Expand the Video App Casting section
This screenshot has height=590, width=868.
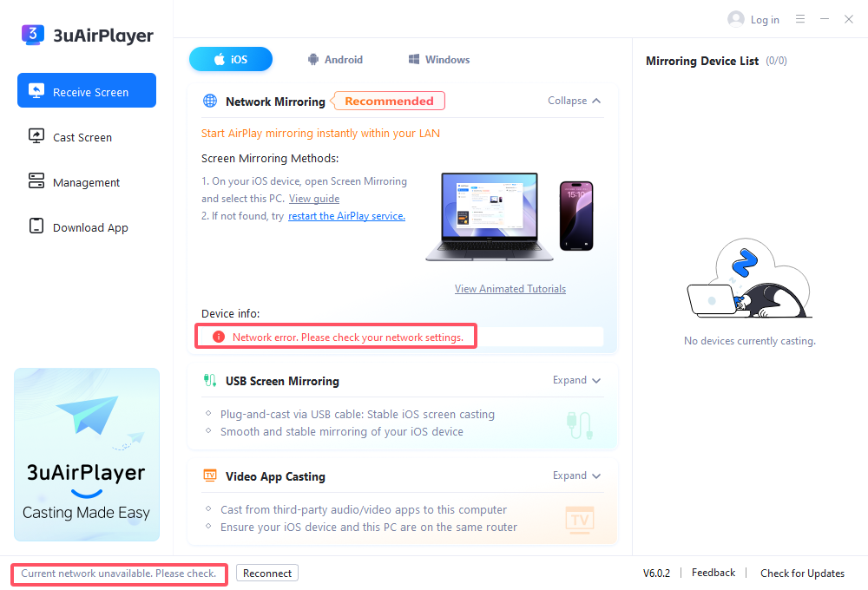point(577,475)
